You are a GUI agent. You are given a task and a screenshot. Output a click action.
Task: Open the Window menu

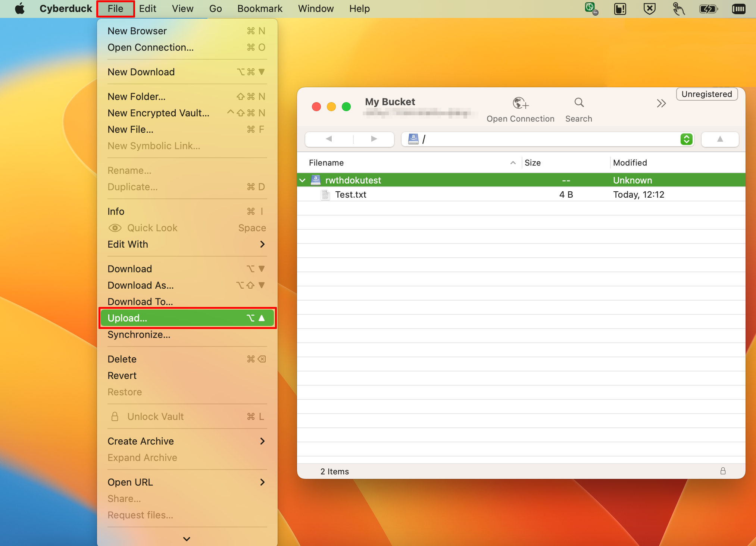(316, 9)
